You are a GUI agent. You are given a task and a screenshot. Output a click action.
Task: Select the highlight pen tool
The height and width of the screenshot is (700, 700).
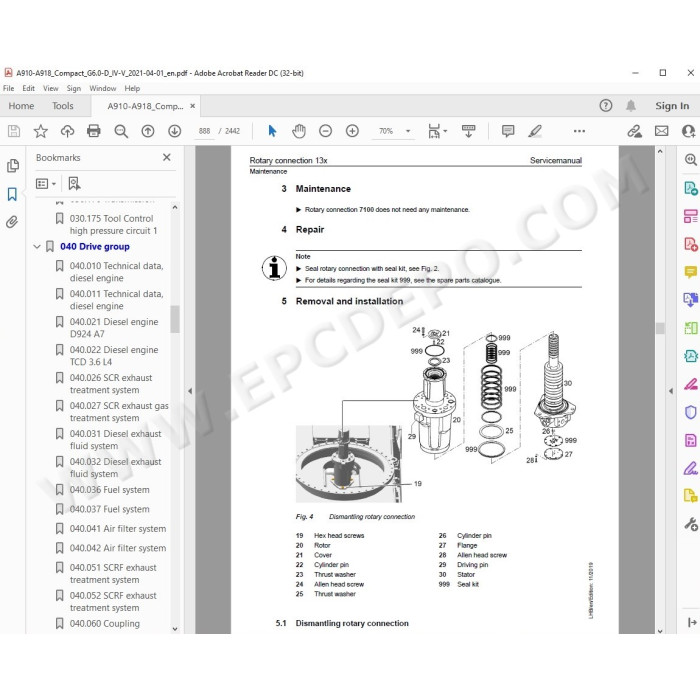point(535,131)
